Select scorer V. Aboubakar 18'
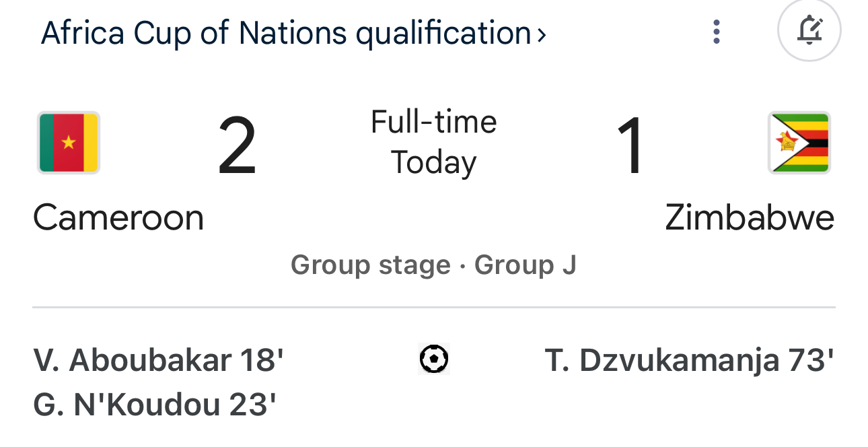Screen dimensions: 868x447 click(158, 360)
